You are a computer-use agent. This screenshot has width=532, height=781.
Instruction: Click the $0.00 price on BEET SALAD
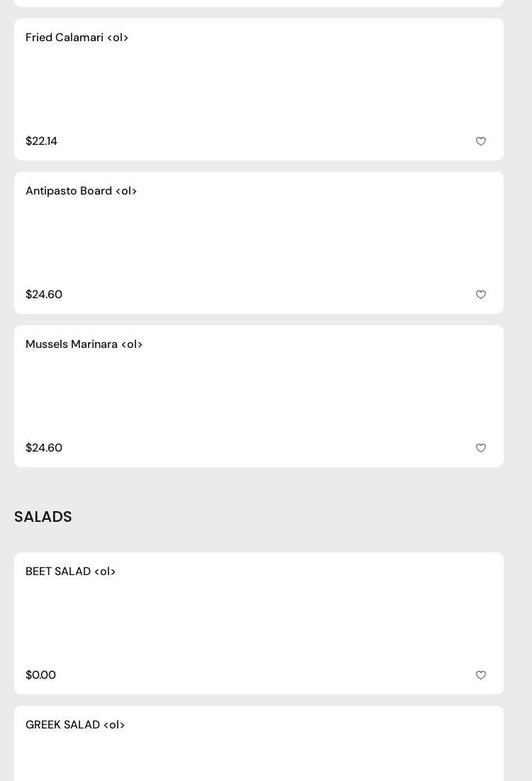pos(40,675)
